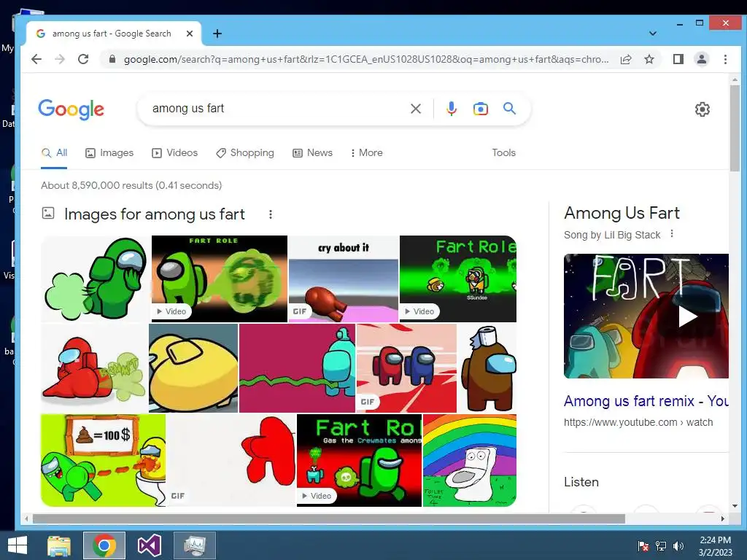Viewport: 747px width, 560px height.
Task: Open File Explorer from the taskbar
Action: [59, 545]
